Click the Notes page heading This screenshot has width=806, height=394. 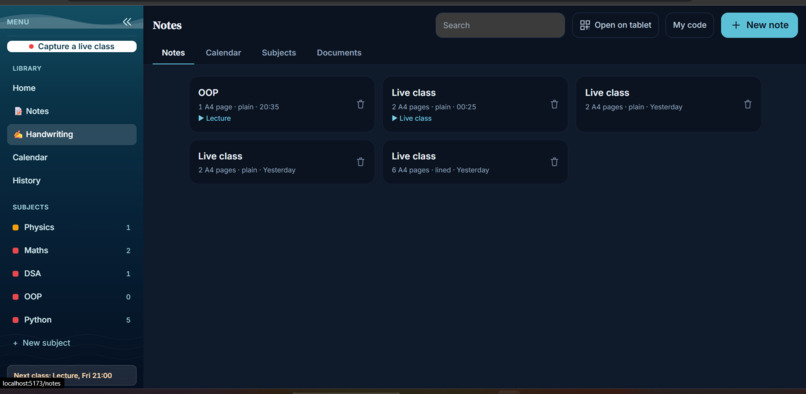[167, 25]
